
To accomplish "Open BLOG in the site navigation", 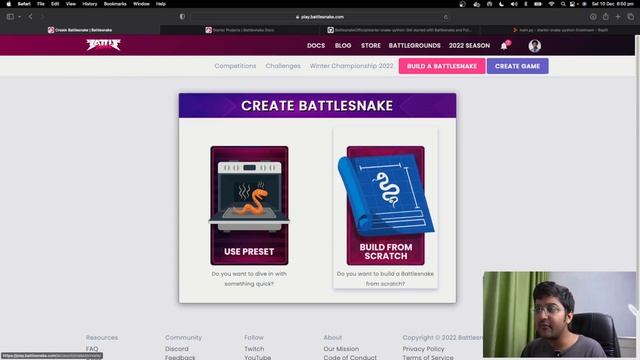I will click(343, 46).
